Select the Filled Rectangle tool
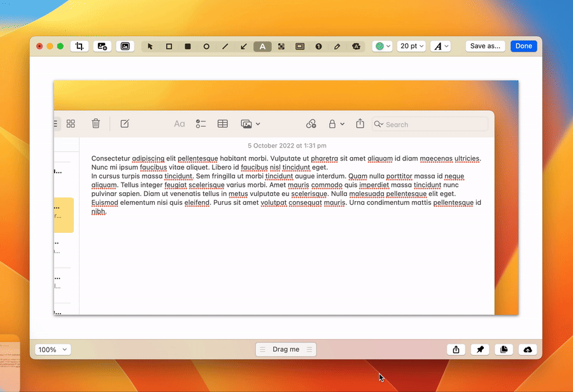 pos(187,46)
